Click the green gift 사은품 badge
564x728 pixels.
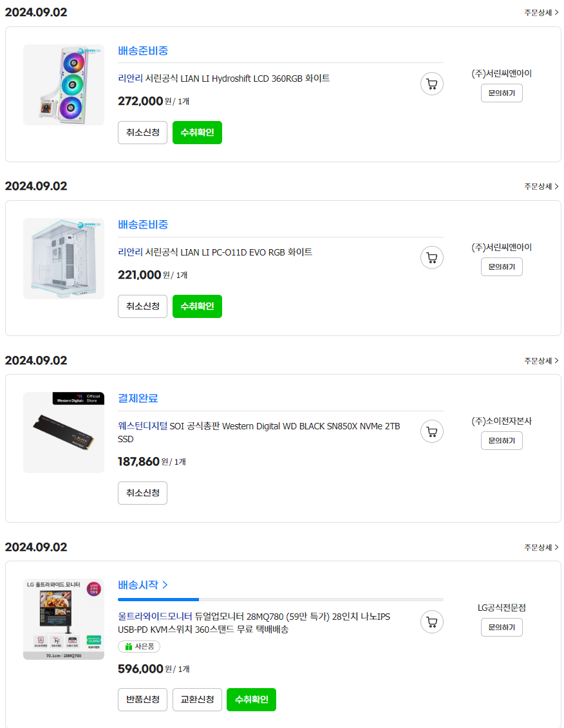pyautogui.click(x=139, y=646)
